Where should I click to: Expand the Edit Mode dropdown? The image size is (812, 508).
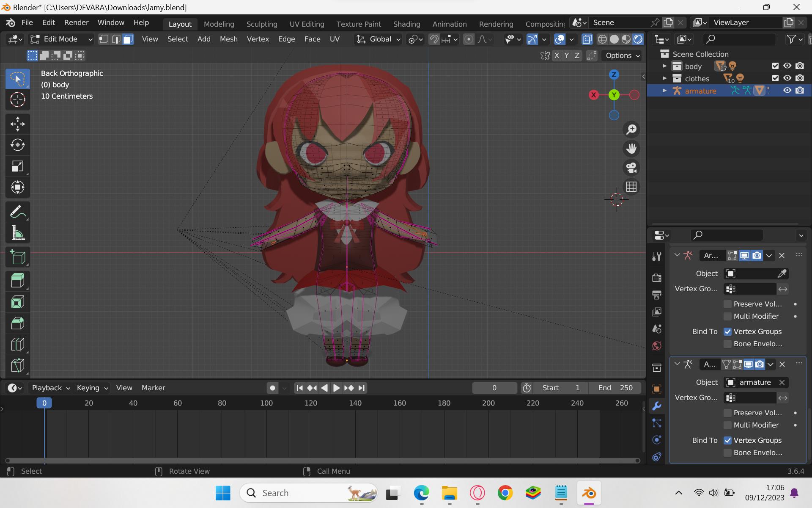(61, 39)
